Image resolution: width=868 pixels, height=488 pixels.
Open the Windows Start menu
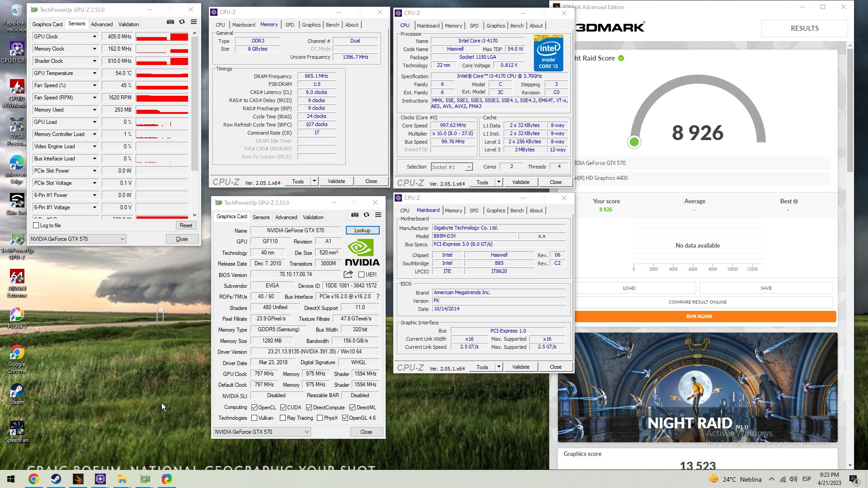(x=11, y=479)
